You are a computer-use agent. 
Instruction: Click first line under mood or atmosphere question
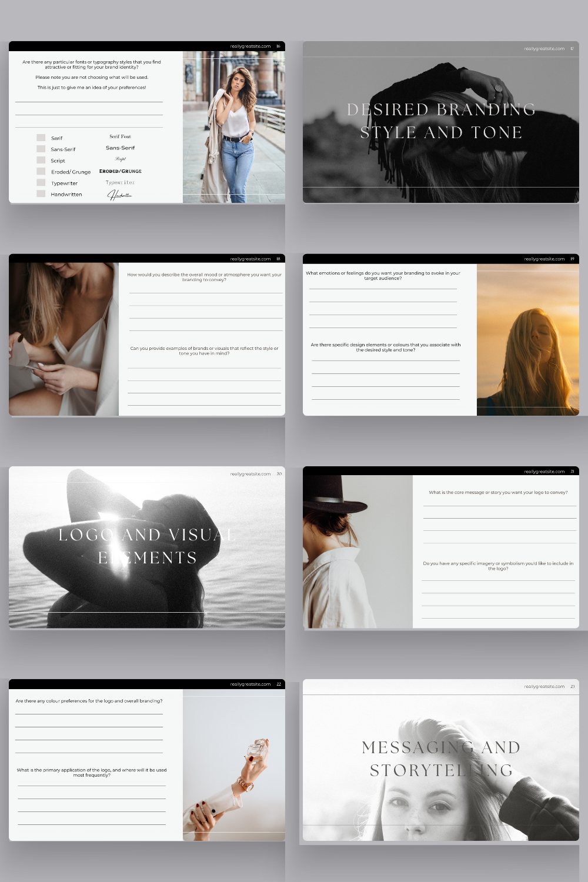(x=205, y=292)
